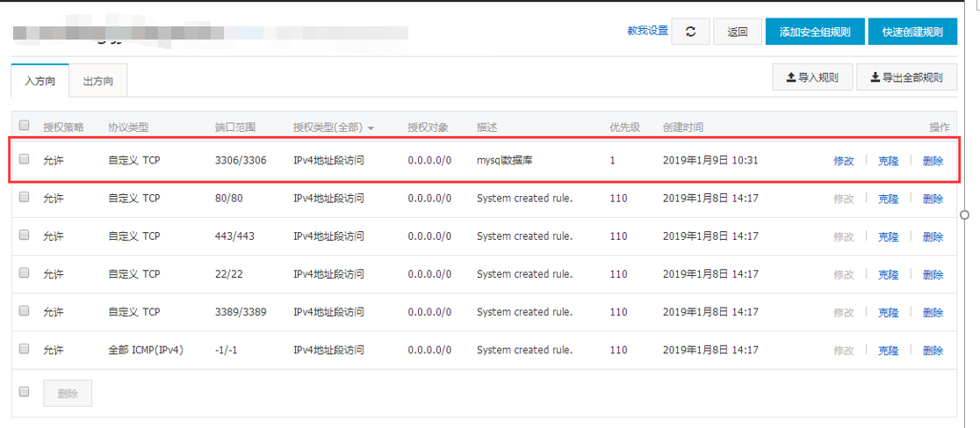Image resolution: width=980 pixels, height=428 pixels.
Task: Click the circular handle on right edge
Action: pos(965,214)
